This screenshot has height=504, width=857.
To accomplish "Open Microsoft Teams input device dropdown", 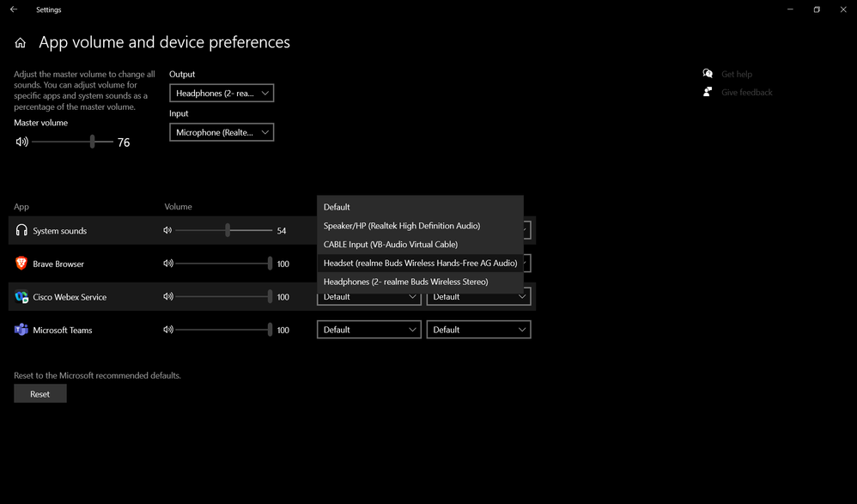I will (x=478, y=330).
